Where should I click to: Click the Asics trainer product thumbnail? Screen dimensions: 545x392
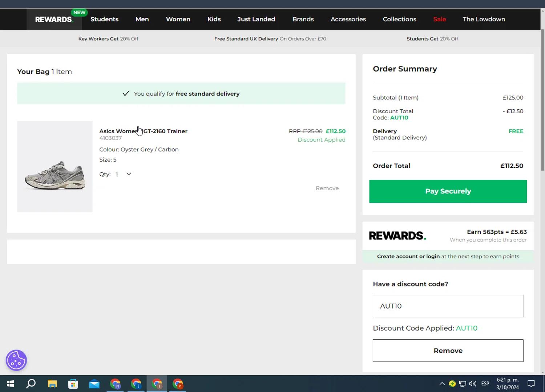(55, 167)
